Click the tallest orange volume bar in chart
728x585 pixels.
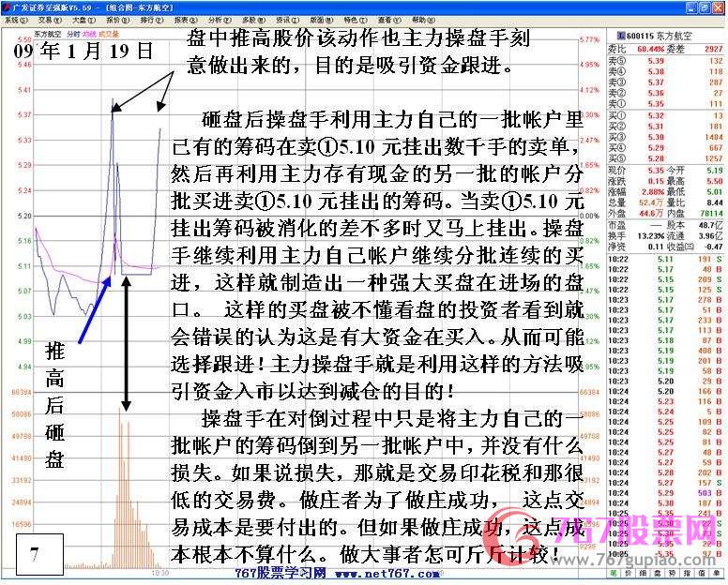pos(120,487)
